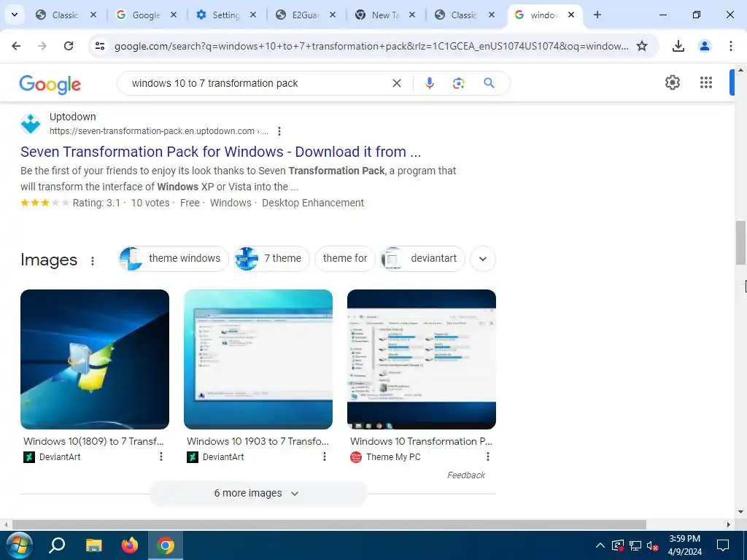The width and height of the screenshot is (747, 560).
Task: Open Chrome profile menu
Action: tap(704, 46)
